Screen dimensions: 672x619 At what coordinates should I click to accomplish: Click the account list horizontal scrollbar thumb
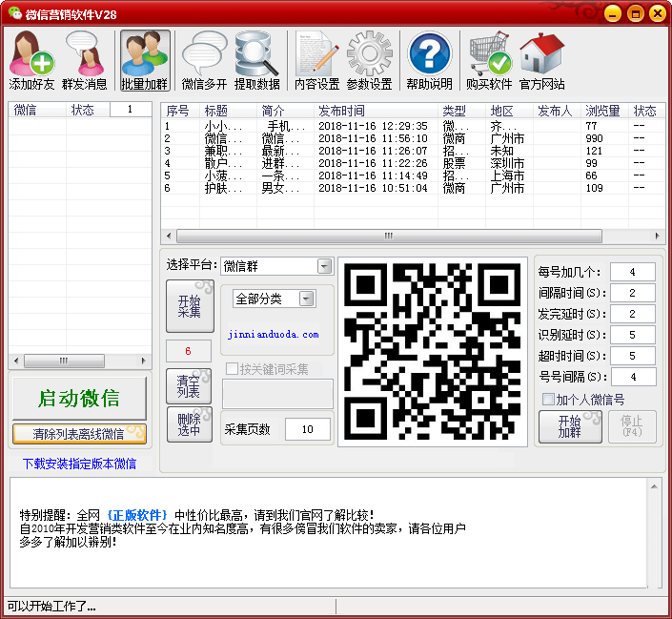pos(64,361)
